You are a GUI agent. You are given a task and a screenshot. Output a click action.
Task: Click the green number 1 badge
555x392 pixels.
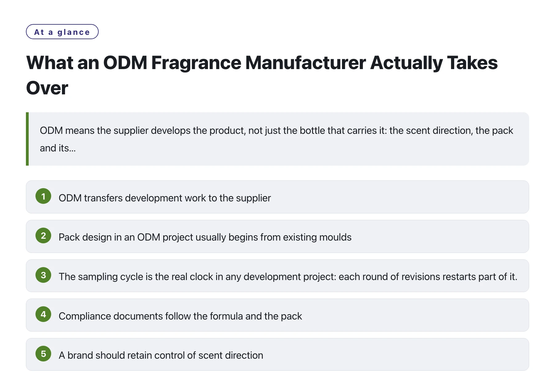[x=43, y=196]
